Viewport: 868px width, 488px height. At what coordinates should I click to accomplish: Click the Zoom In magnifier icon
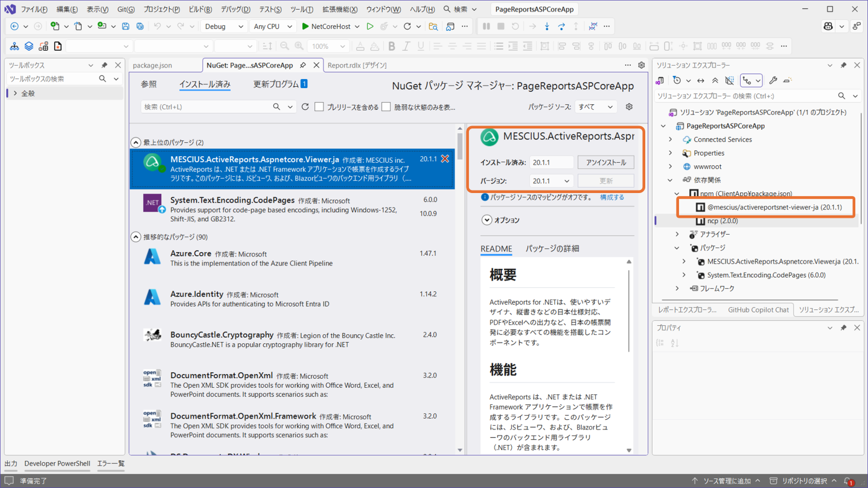tap(299, 46)
